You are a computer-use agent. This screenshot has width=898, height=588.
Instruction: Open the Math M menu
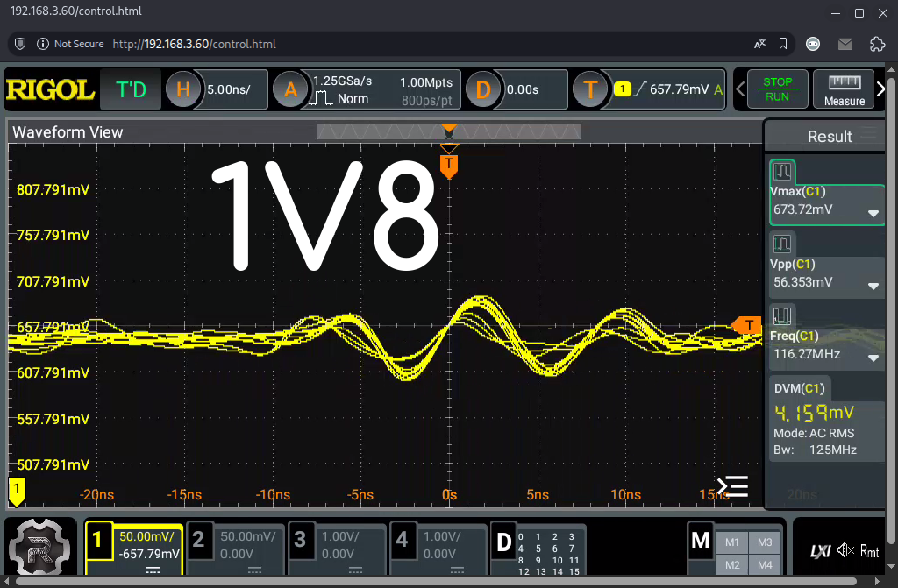(701, 541)
